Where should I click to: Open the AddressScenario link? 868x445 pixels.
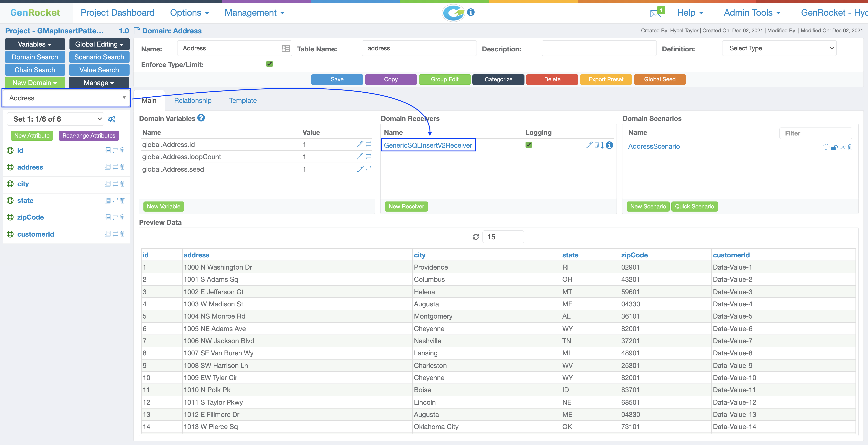pos(654,146)
